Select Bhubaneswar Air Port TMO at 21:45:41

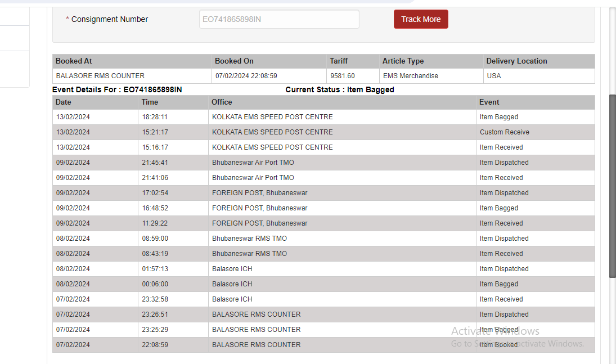coord(342,163)
